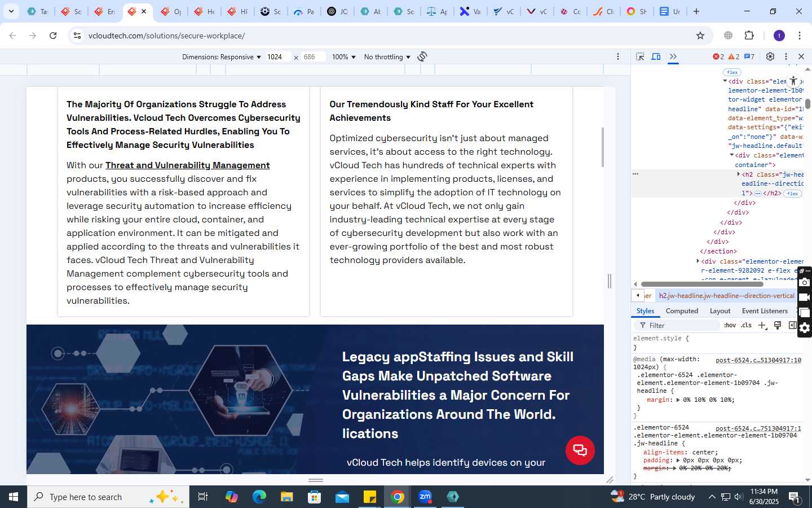Click the camera screenshot icon on the overlay

(x=805, y=282)
